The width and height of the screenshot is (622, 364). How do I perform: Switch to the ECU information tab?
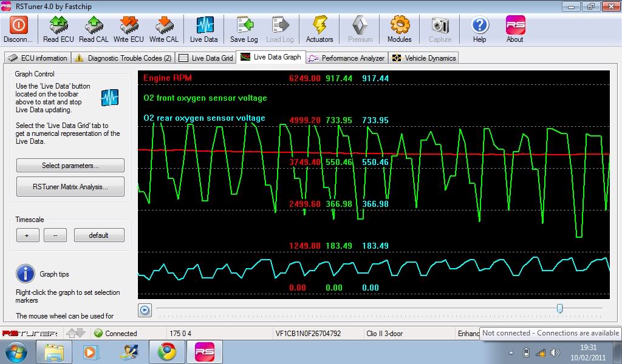pyautogui.click(x=38, y=58)
